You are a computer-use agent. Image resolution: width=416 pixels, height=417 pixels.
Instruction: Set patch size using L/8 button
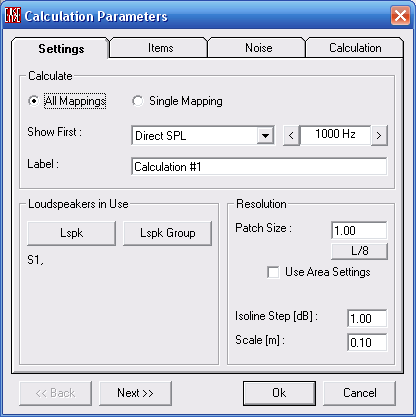tap(359, 251)
